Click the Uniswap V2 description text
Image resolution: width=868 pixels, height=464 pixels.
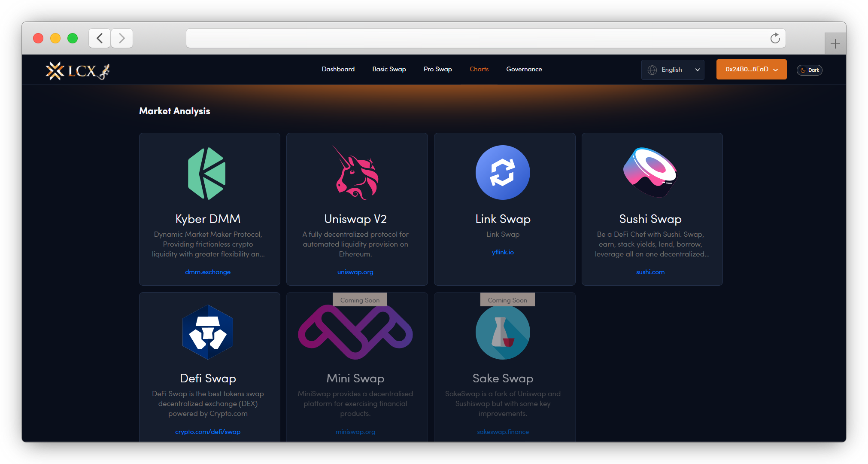click(x=355, y=244)
